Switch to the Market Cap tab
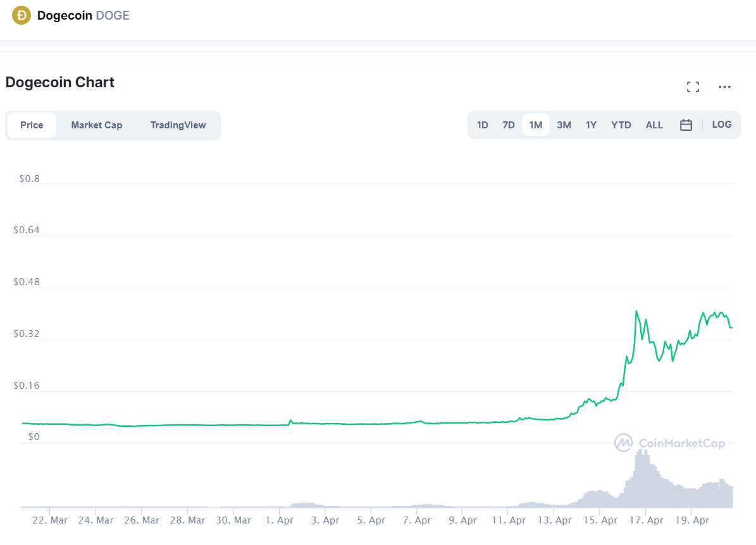 (96, 125)
